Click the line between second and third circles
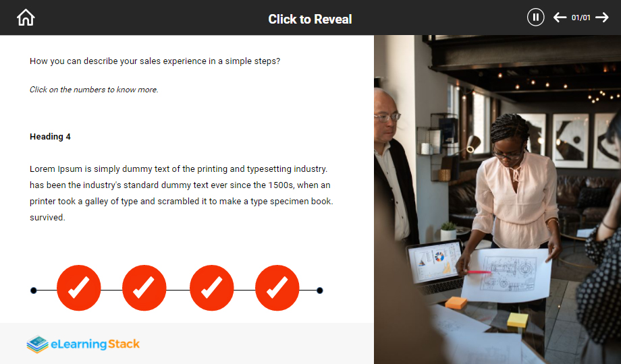 coord(178,290)
